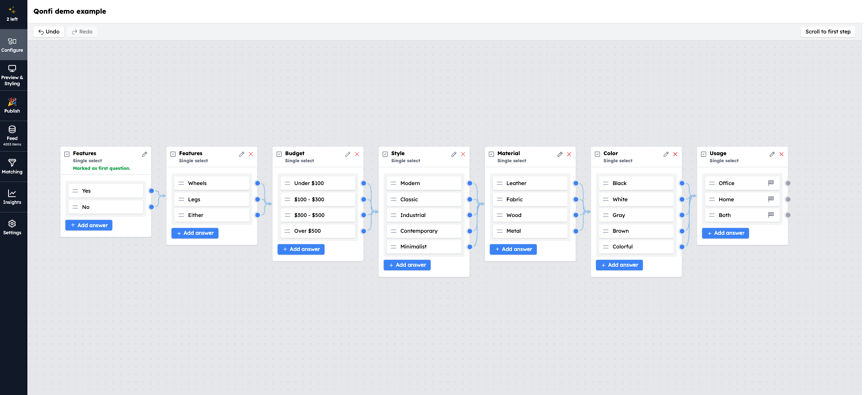Delete the Budget question card
864x395 pixels.
pos(357,154)
